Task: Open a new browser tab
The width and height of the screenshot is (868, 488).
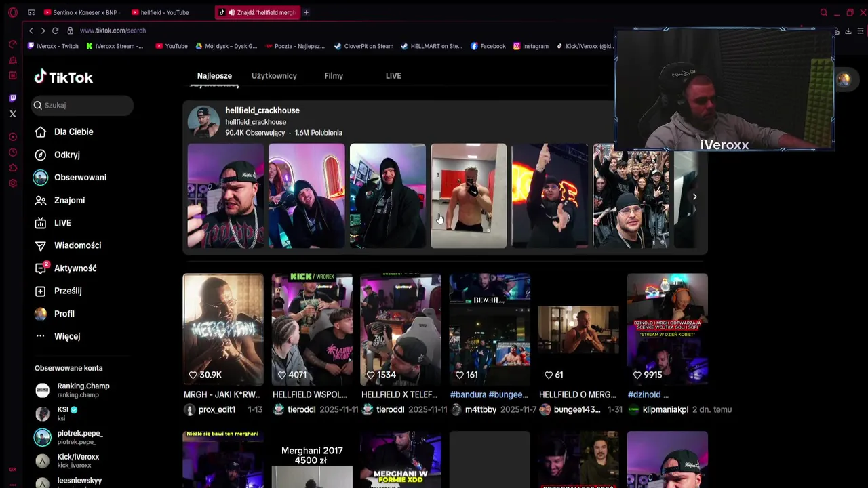Action: click(306, 12)
